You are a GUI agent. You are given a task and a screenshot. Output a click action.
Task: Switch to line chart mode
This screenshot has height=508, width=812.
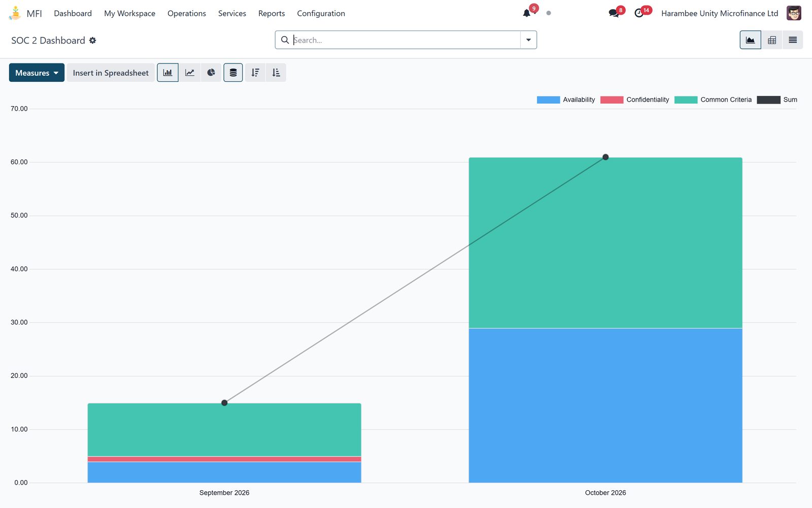coord(189,73)
